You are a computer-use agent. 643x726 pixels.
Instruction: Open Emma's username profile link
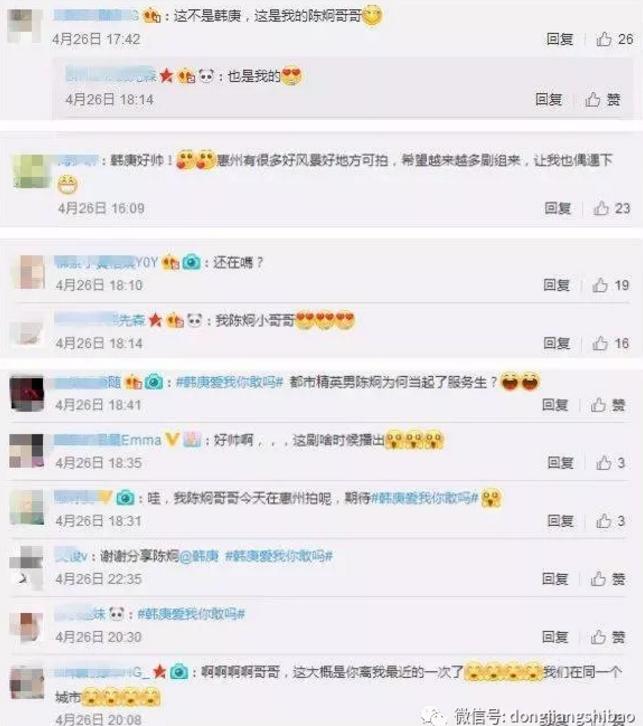(108, 439)
